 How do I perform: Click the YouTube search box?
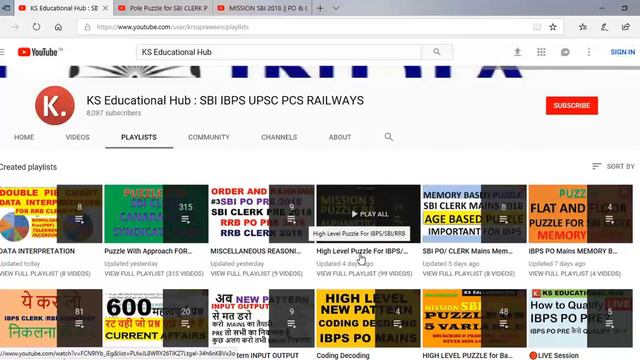pyautogui.click(x=279, y=52)
